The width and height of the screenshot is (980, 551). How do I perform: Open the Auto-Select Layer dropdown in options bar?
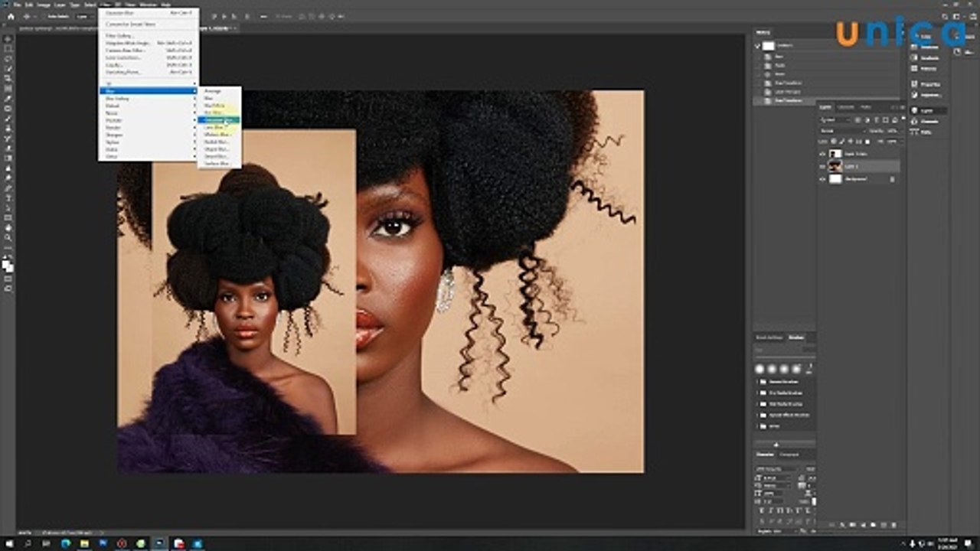(85, 17)
